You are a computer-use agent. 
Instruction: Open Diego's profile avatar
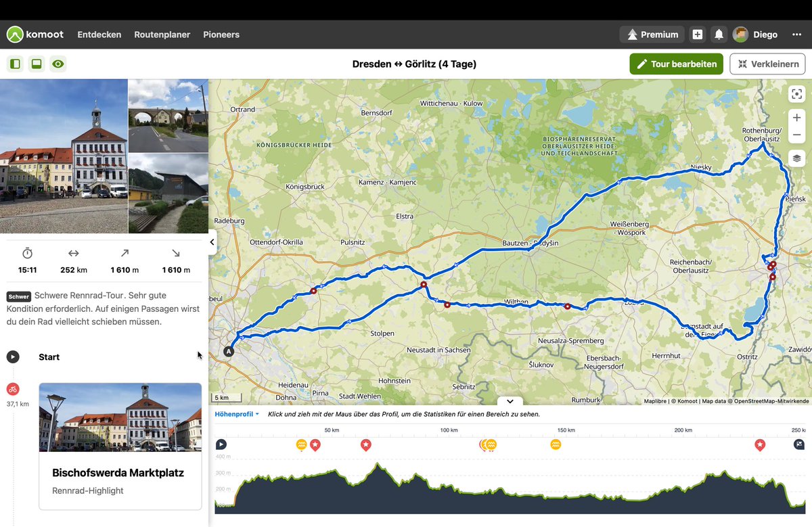click(740, 35)
